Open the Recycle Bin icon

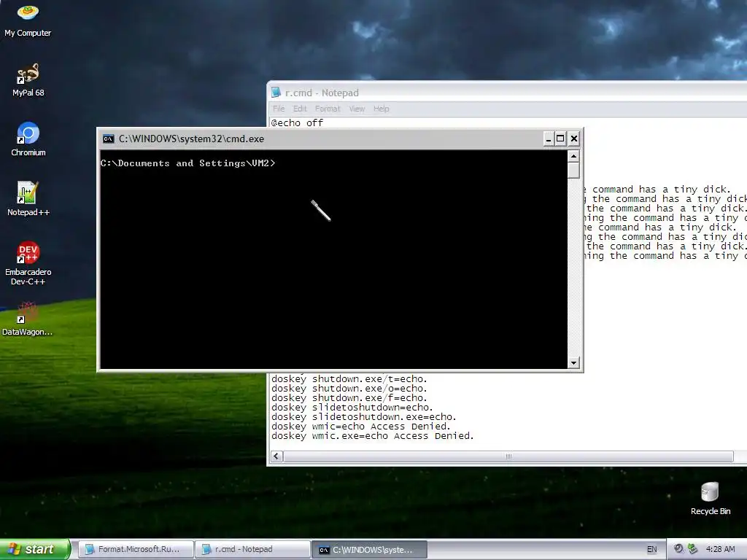pyautogui.click(x=711, y=498)
